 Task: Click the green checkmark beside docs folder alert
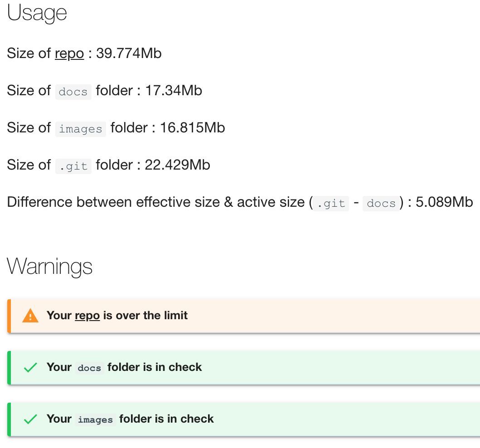(x=30, y=367)
